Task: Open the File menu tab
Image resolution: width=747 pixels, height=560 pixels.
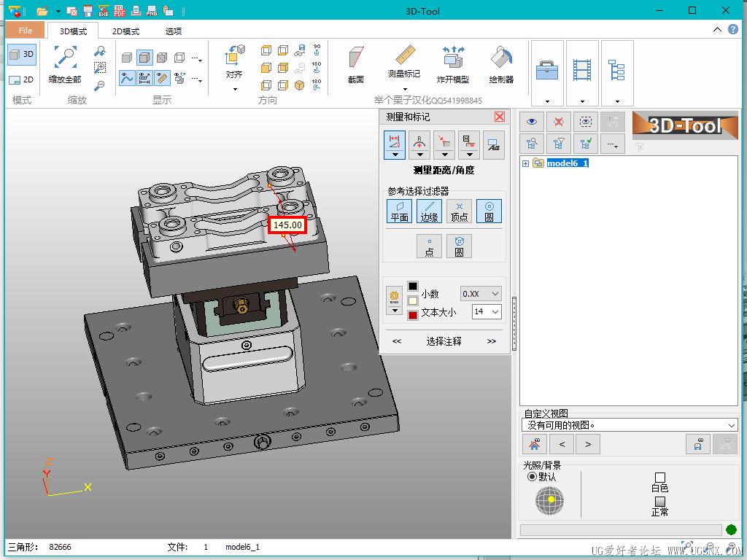Action: pyautogui.click(x=26, y=31)
